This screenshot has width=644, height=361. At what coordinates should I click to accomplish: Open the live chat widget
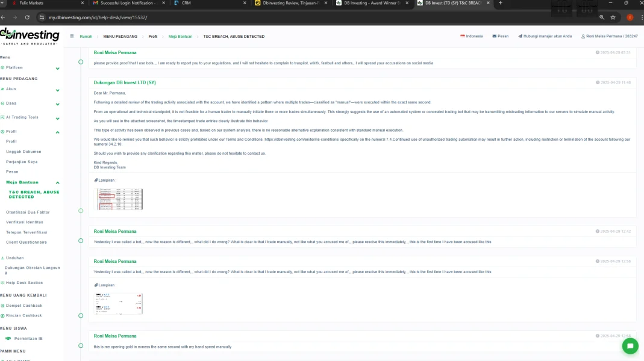tap(630, 346)
